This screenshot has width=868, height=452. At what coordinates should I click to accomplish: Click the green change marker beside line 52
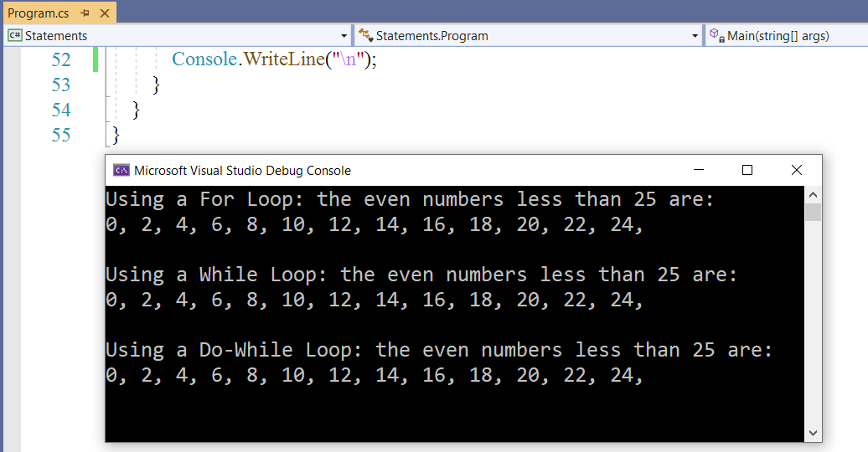96,60
